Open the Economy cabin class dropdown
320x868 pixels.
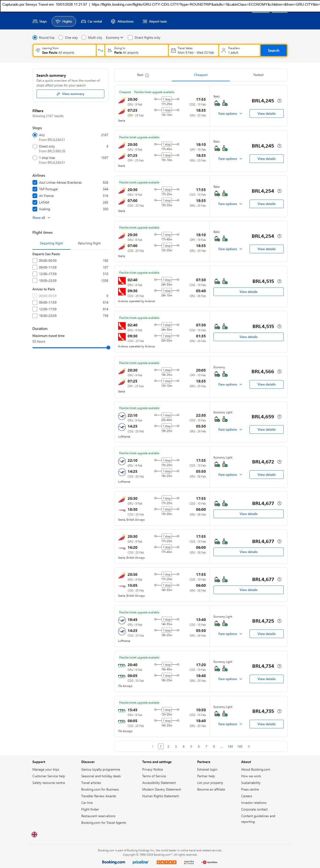pos(114,38)
